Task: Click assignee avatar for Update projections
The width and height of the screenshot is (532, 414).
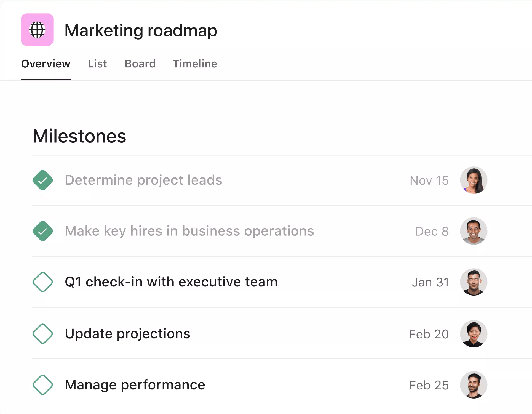Action: [x=474, y=334]
